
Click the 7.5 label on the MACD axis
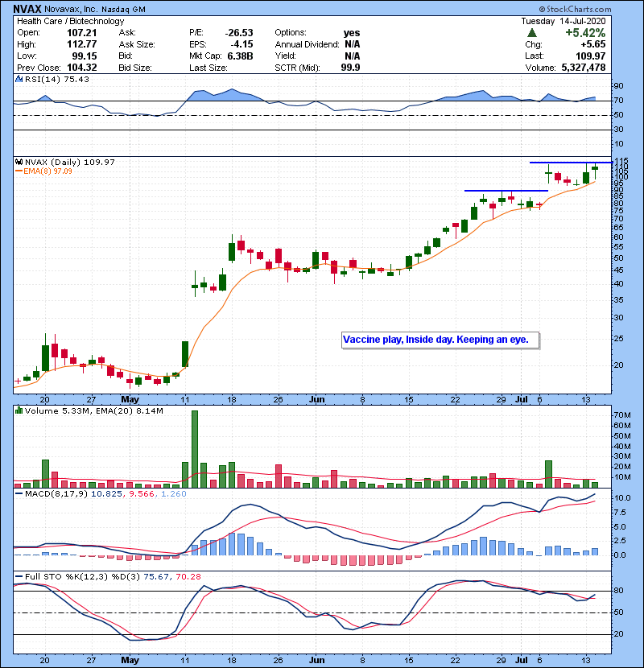[x=620, y=513]
